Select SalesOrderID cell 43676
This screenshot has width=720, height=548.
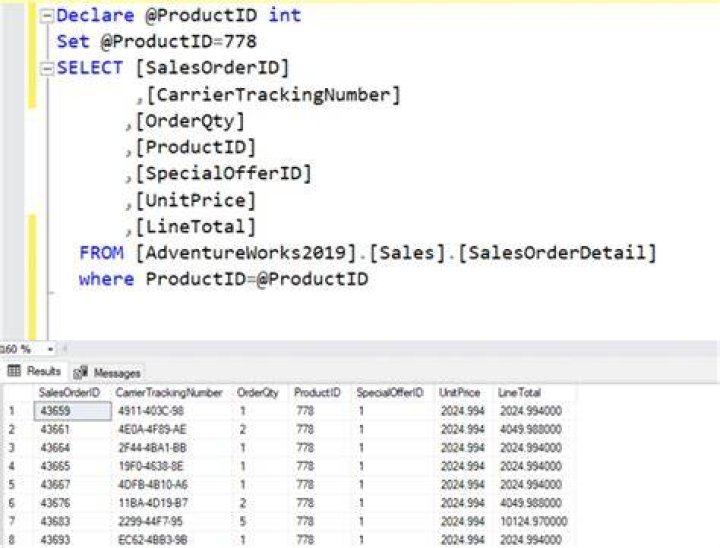55,503
